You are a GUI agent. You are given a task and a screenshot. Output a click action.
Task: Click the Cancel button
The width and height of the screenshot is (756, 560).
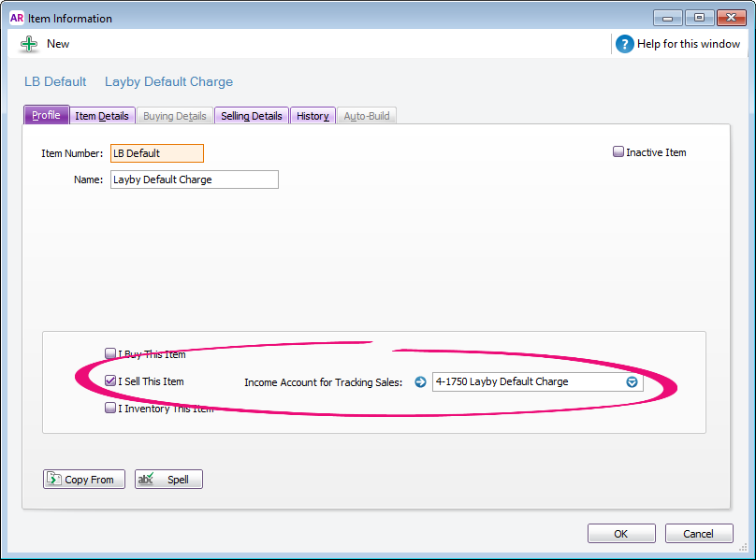[698, 534]
